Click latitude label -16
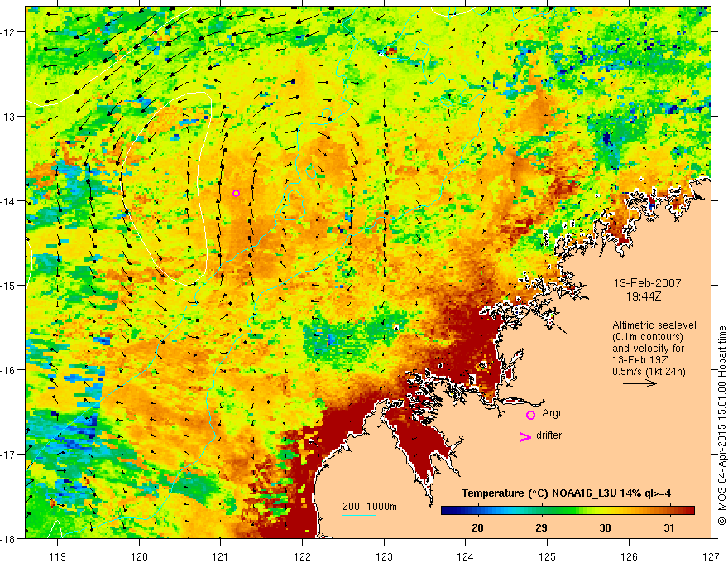The image size is (728, 563). [9, 370]
